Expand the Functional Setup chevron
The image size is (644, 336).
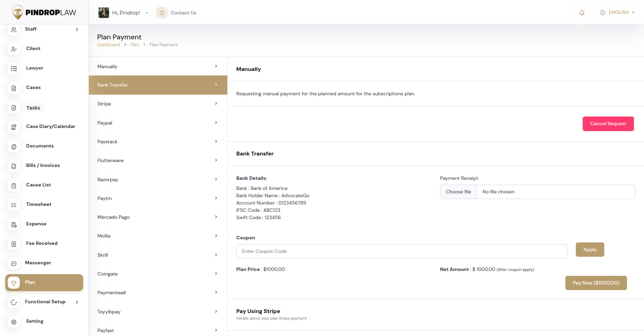click(77, 302)
